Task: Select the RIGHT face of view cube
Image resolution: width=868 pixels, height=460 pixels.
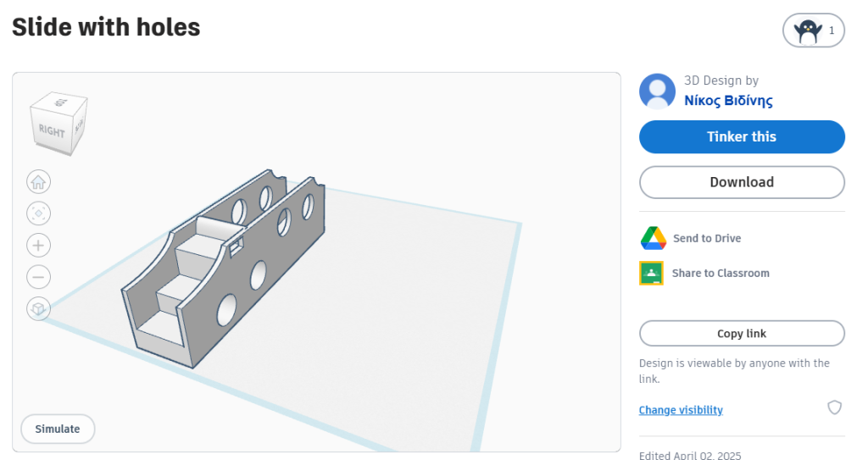Action: click(52, 131)
